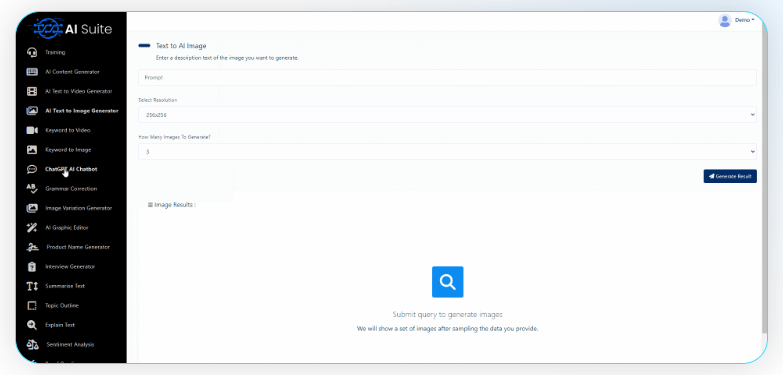This screenshot has height=375, width=783.
Task: Open Topic Outline tool
Action: pos(61,306)
